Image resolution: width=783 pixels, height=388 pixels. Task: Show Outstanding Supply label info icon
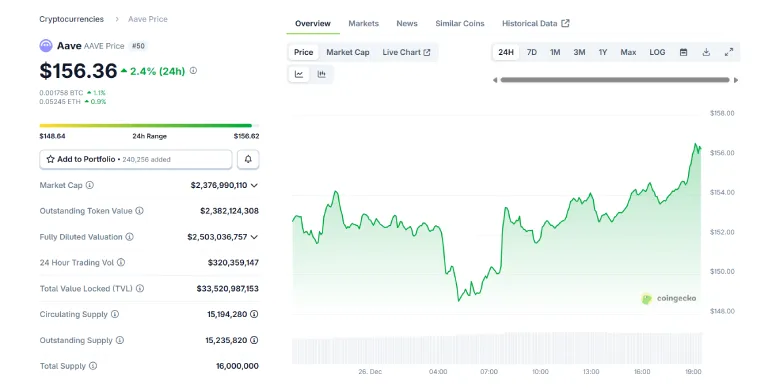120,341
